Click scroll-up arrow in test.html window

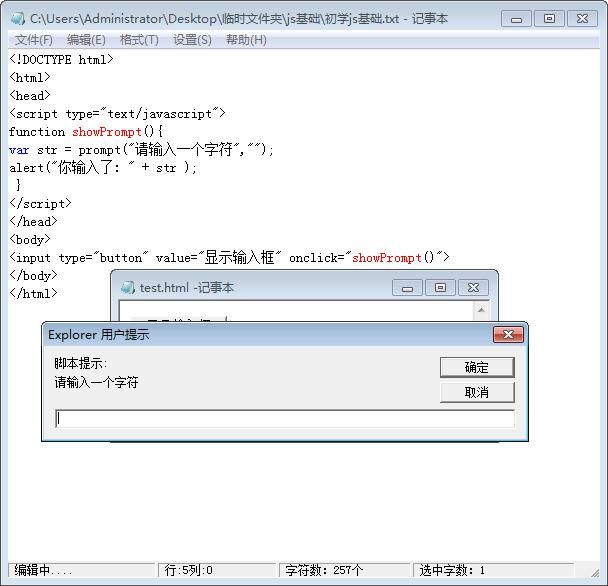[x=481, y=310]
